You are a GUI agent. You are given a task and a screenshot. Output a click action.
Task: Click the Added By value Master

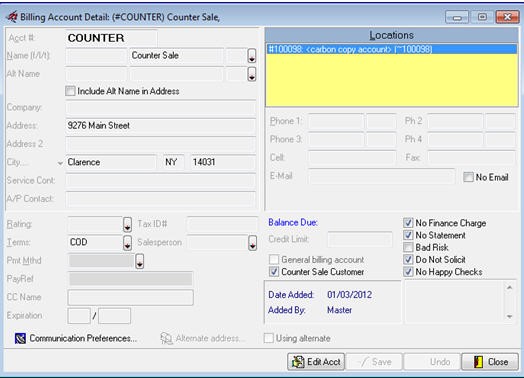click(340, 310)
